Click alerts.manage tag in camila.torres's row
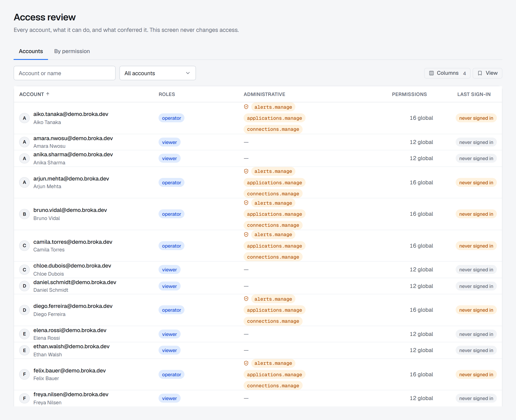The width and height of the screenshot is (516, 420). pos(273,234)
